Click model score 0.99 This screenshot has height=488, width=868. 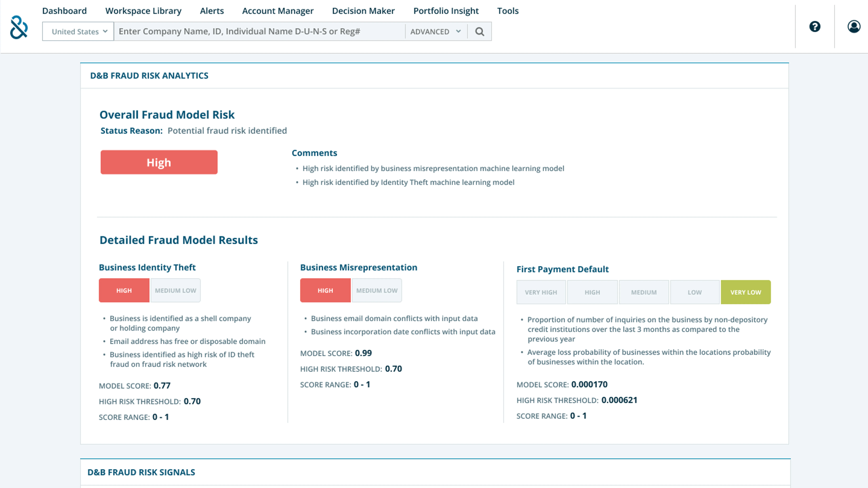coord(363,353)
